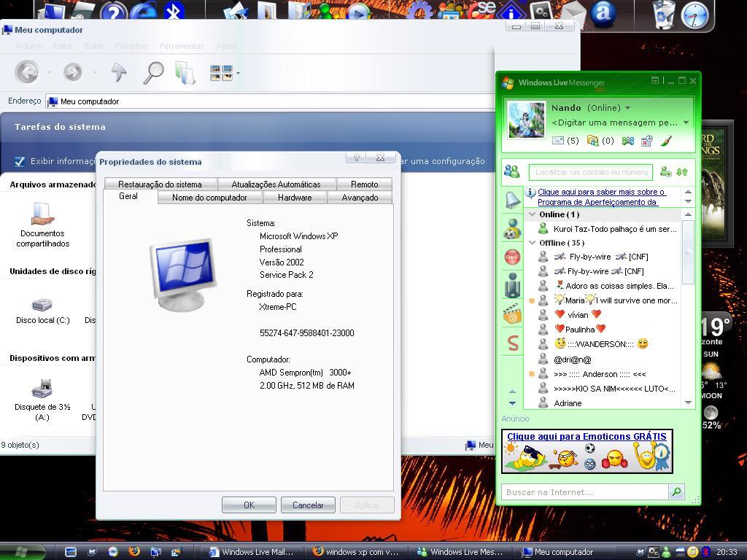Open the video clapperboard tab in Messenger sidebar
This screenshot has height=560, width=747.
512,314
